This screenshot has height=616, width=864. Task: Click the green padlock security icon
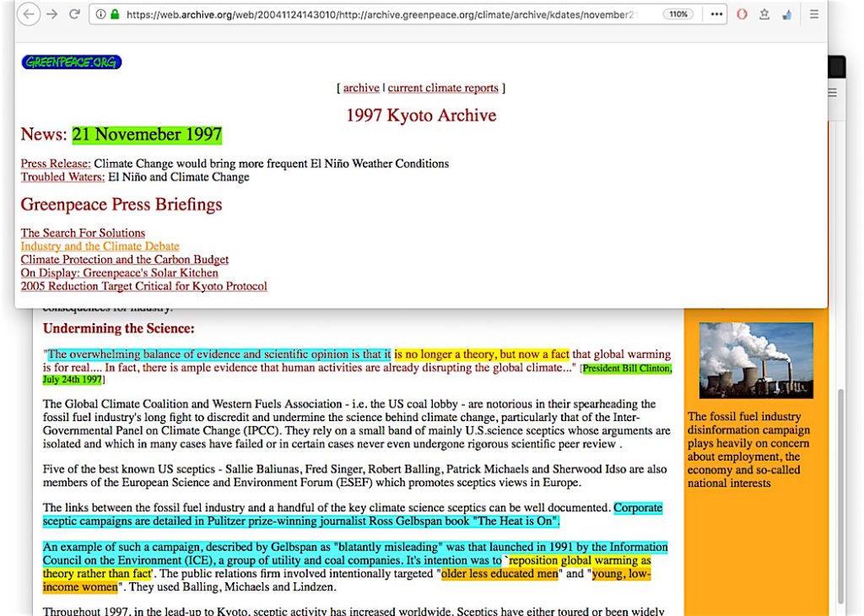coord(115,14)
